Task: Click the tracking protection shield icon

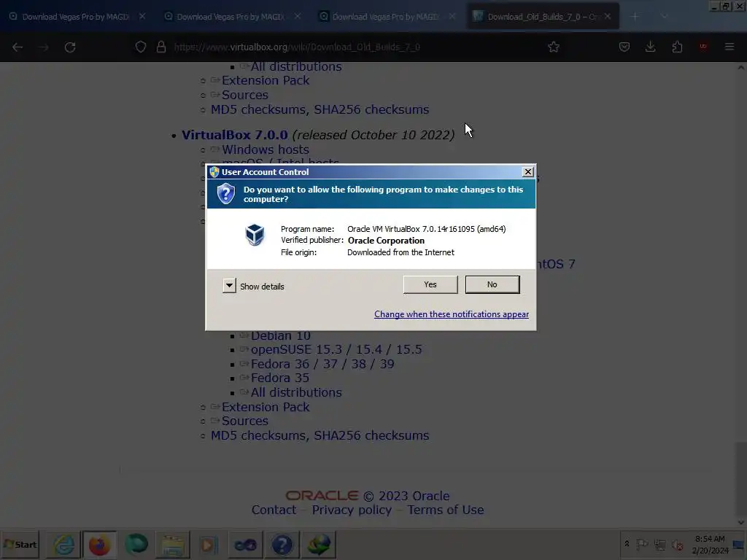Action: click(141, 47)
